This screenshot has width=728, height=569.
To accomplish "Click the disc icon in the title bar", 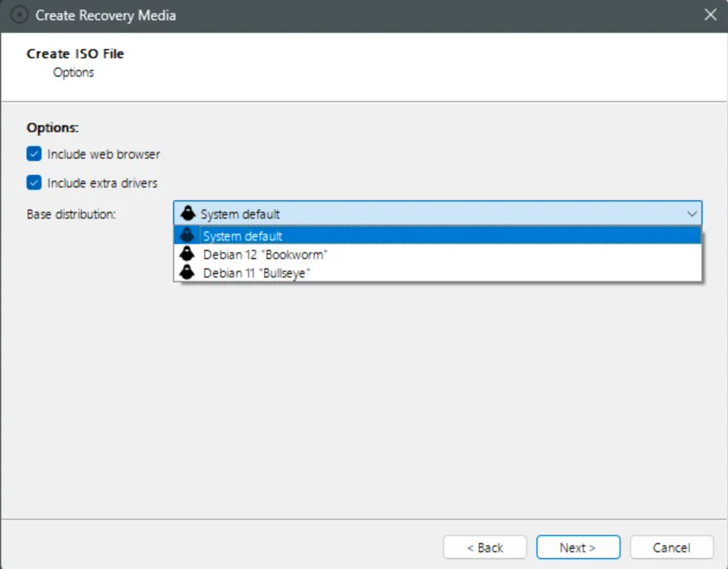I will (20, 15).
